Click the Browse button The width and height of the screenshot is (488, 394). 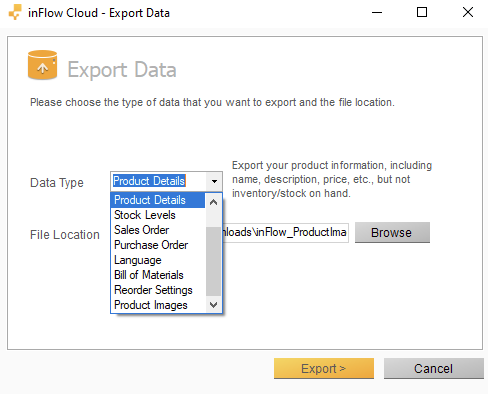point(392,232)
